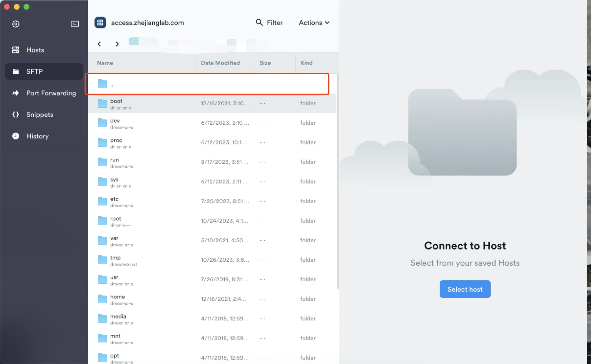Sort by the Kind column header
Screen dimensions: 591x364
click(x=306, y=63)
